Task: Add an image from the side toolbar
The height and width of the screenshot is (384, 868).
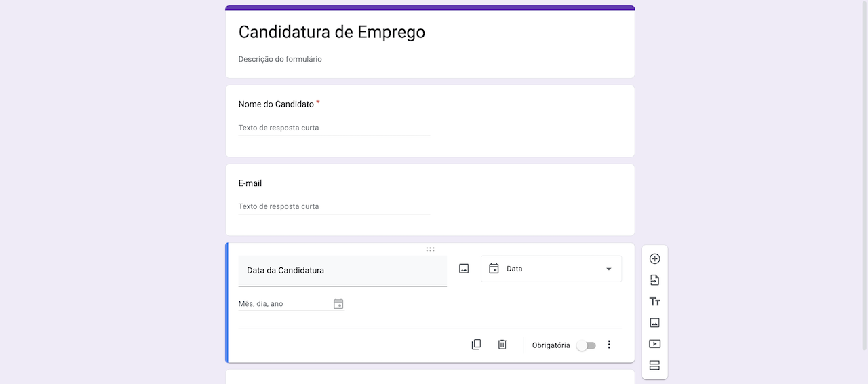Action: point(654,323)
